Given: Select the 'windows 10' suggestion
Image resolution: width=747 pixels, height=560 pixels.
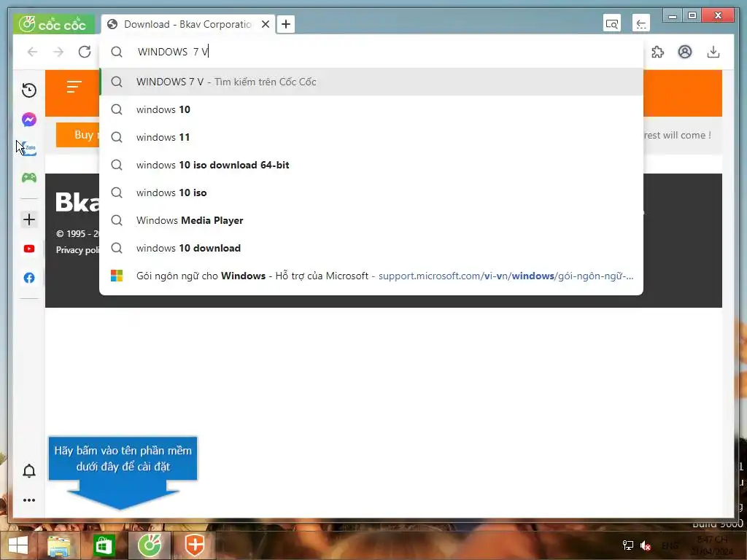Looking at the screenshot, I should 371,109.
